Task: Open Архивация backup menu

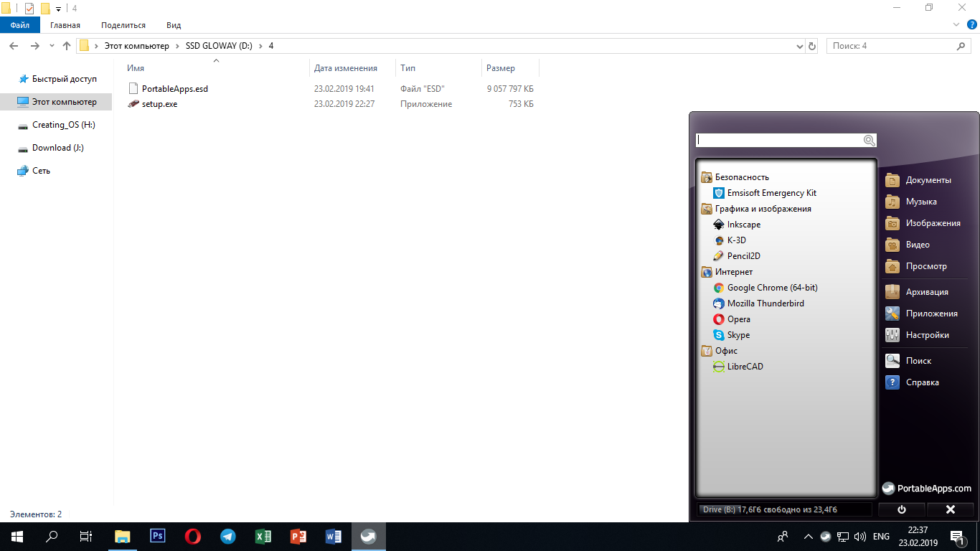Action: (x=917, y=292)
